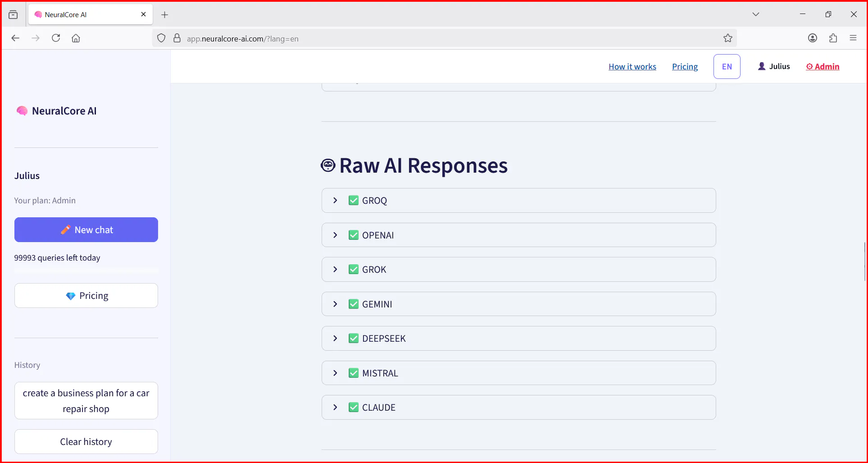Click the green checkmark beside GROQ
Screen dimensions: 868x463
pos(354,201)
